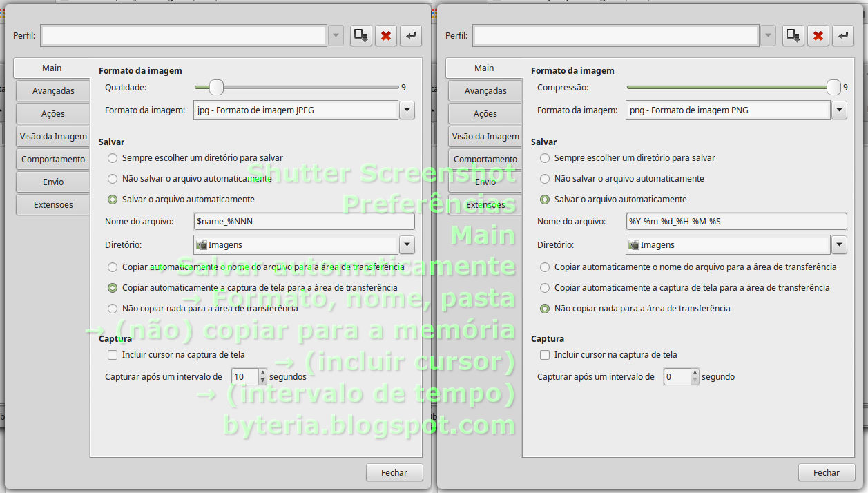Click the Imagens folder icon in the left Diretório field
Screen dimensions: 868x493
tap(201, 244)
